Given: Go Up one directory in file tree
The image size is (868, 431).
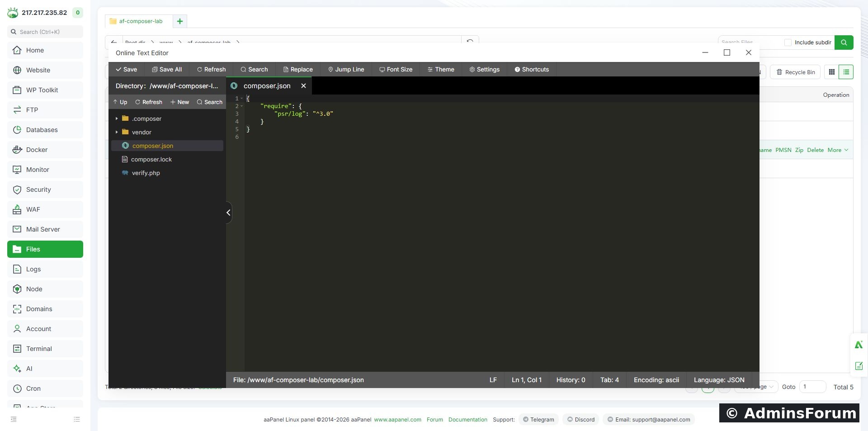Looking at the screenshot, I should click(120, 102).
